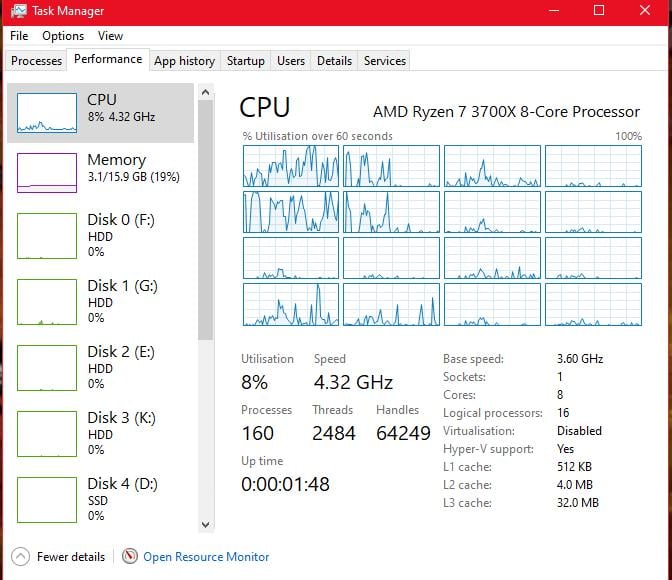Open Resource Monitor link
Viewport: 672px width, 580px height.
206,557
